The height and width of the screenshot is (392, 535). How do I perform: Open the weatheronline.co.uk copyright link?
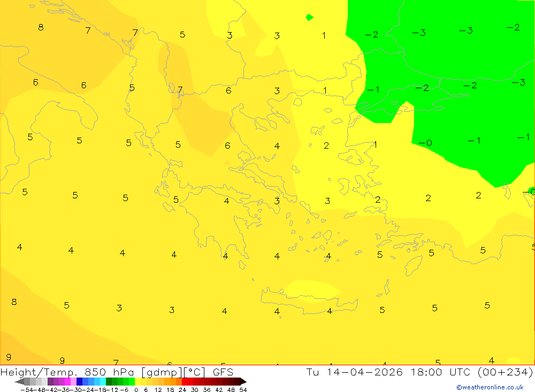coord(490,387)
